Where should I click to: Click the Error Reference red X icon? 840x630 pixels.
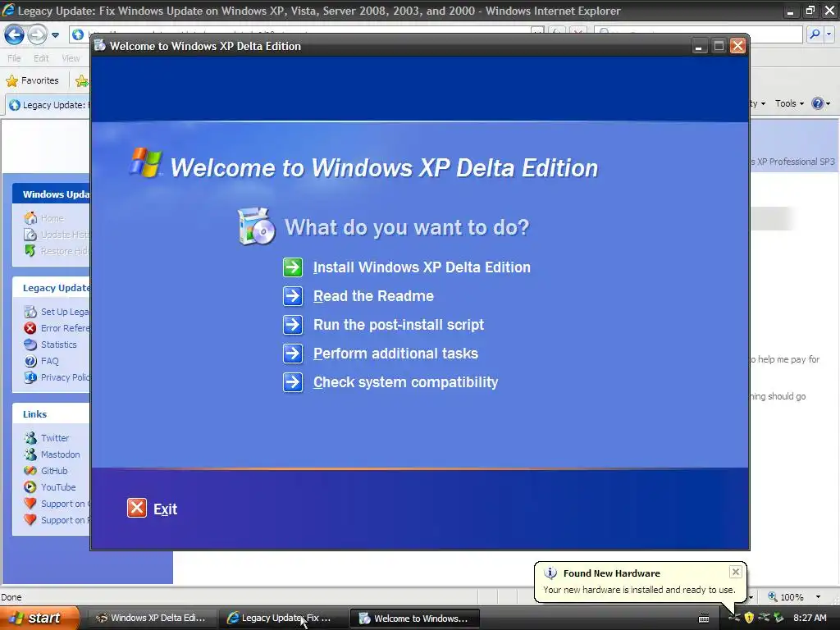(30, 328)
